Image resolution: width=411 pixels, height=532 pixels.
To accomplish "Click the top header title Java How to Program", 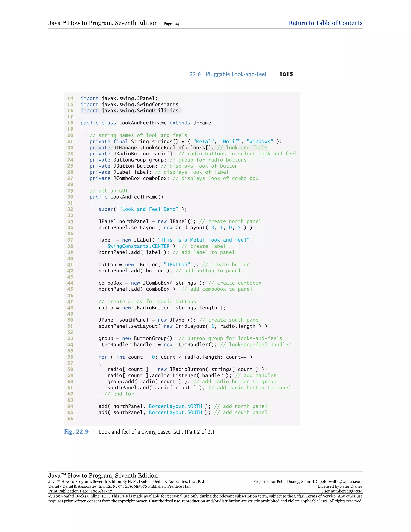I will (103, 23).
